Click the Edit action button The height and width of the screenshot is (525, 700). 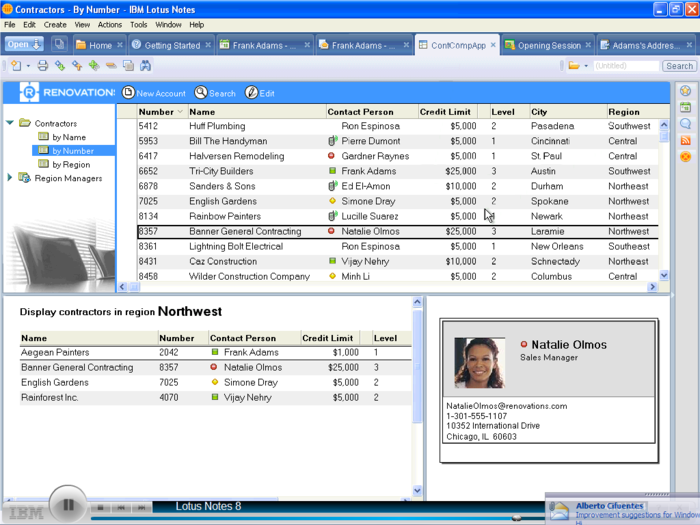pos(260,93)
